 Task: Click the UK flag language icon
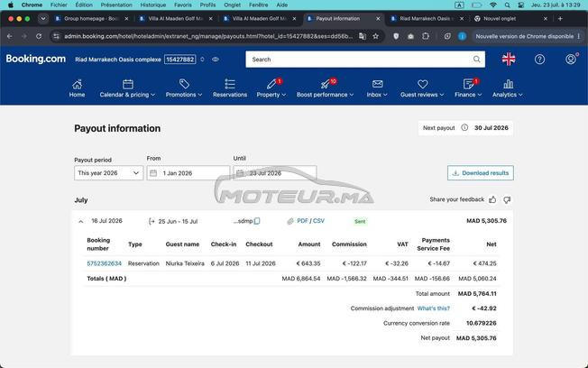(x=509, y=60)
